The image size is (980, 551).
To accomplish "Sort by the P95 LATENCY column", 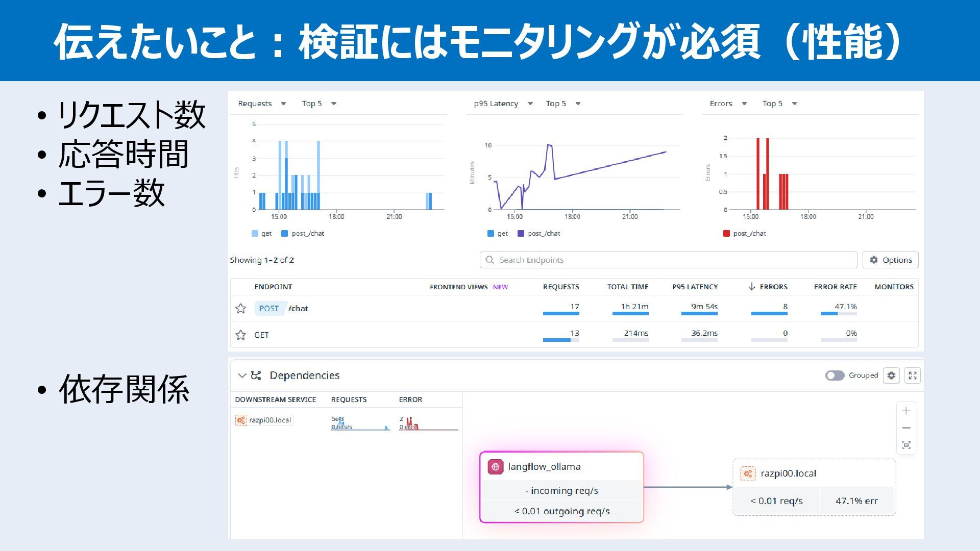I will [x=695, y=287].
